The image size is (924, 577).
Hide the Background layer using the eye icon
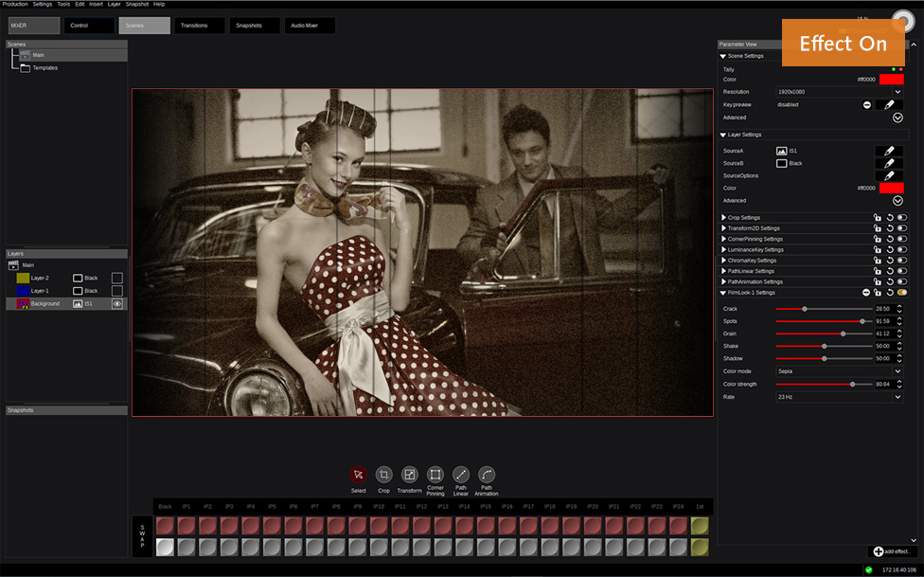(x=117, y=304)
